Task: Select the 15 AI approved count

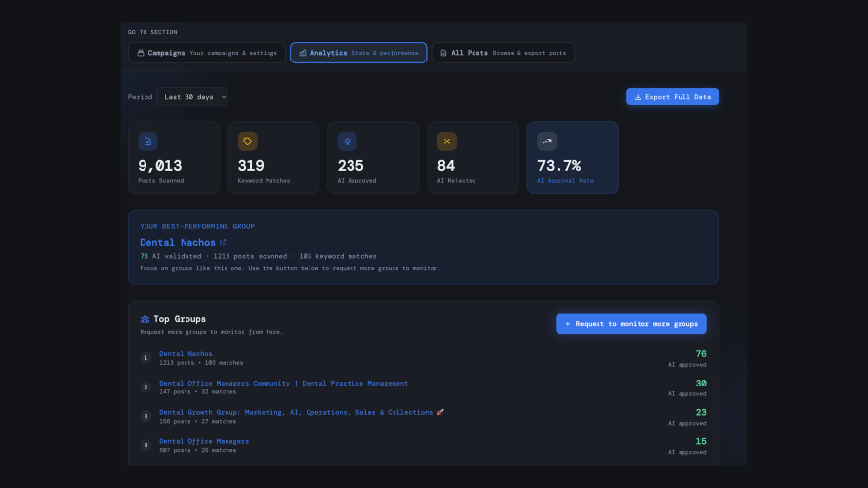Action: [x=701, y=441]
